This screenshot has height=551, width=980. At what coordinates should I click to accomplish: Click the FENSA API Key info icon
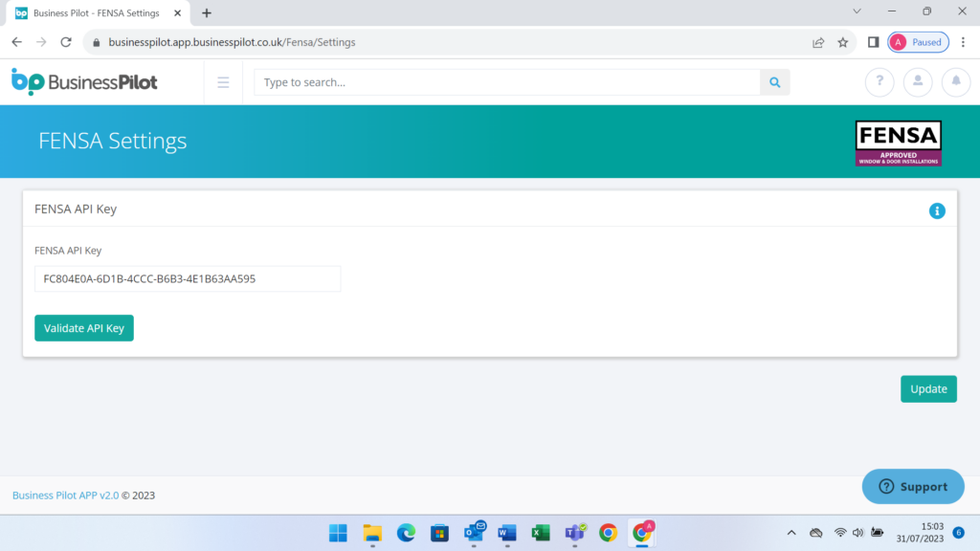pos(937,211)
